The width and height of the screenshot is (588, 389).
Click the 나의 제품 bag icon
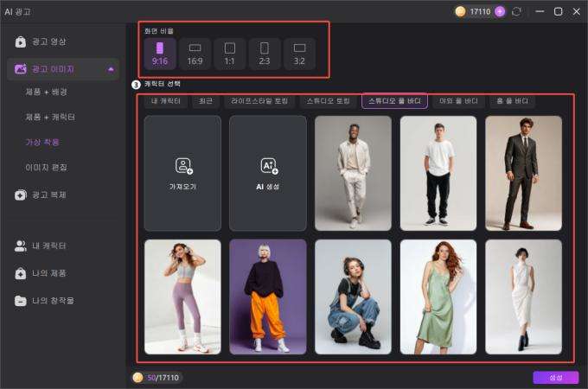[x=20, y=273]
